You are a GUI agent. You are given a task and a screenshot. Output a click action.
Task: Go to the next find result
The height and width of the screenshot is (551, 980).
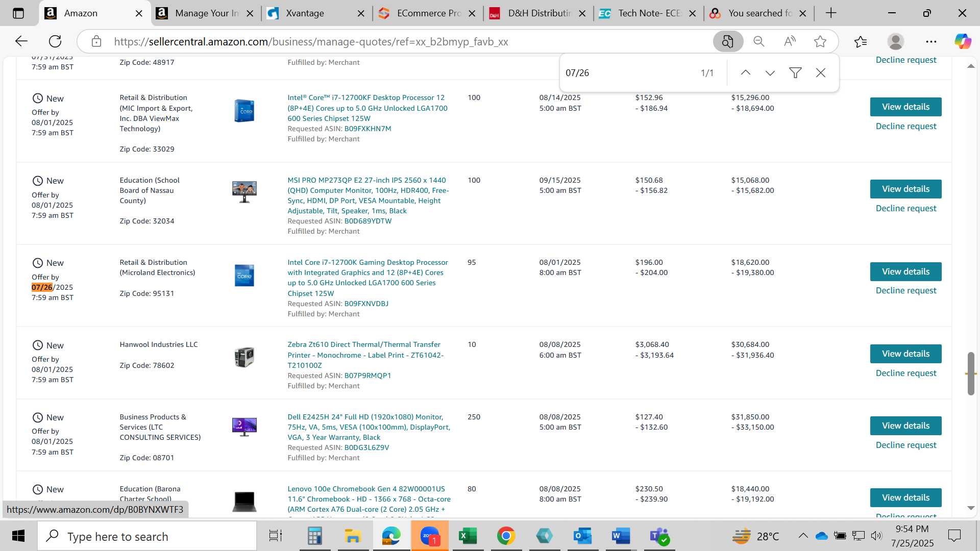coord(770,73)
